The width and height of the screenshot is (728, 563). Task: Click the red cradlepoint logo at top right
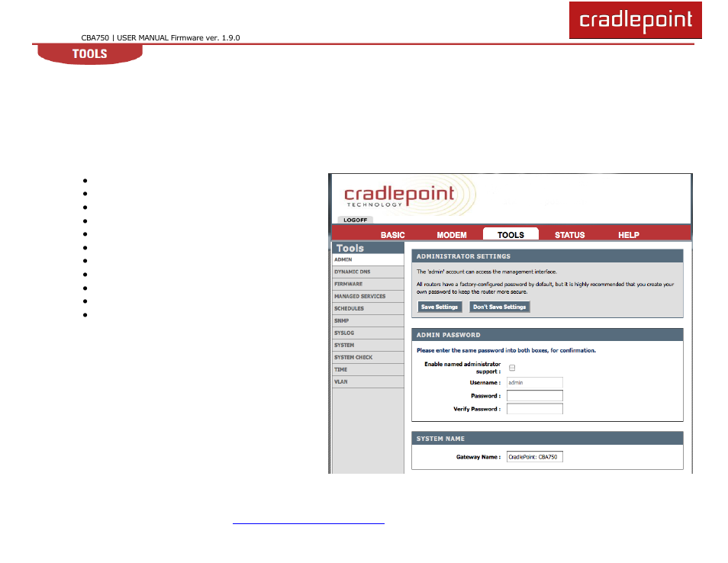(x=635, y=20)
